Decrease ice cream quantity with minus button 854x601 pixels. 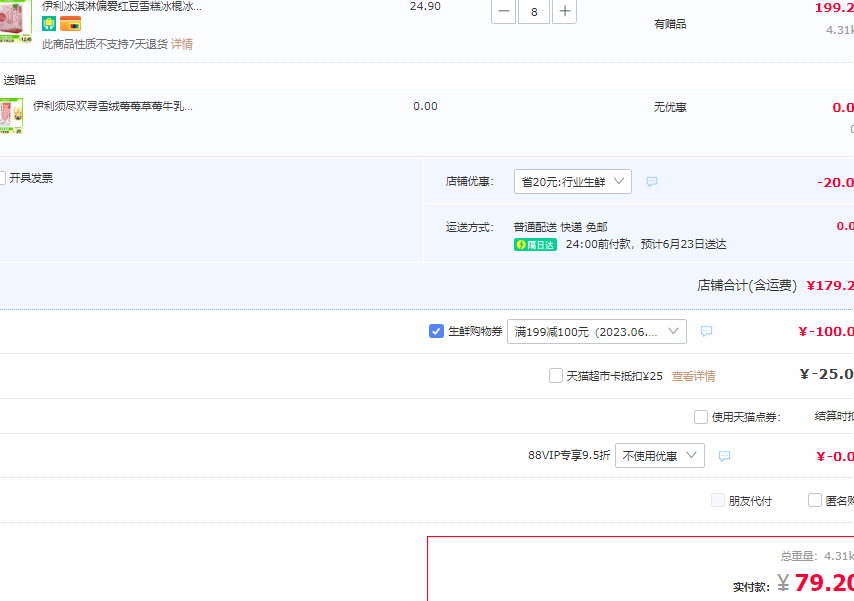pos(503,11)
